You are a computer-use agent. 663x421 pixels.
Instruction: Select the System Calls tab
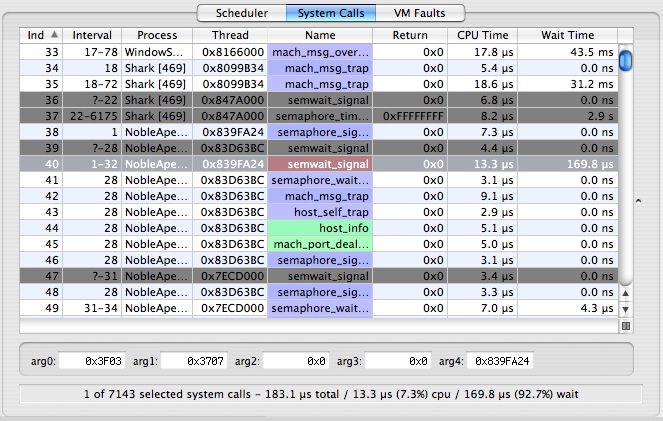(x=331, y=13)
